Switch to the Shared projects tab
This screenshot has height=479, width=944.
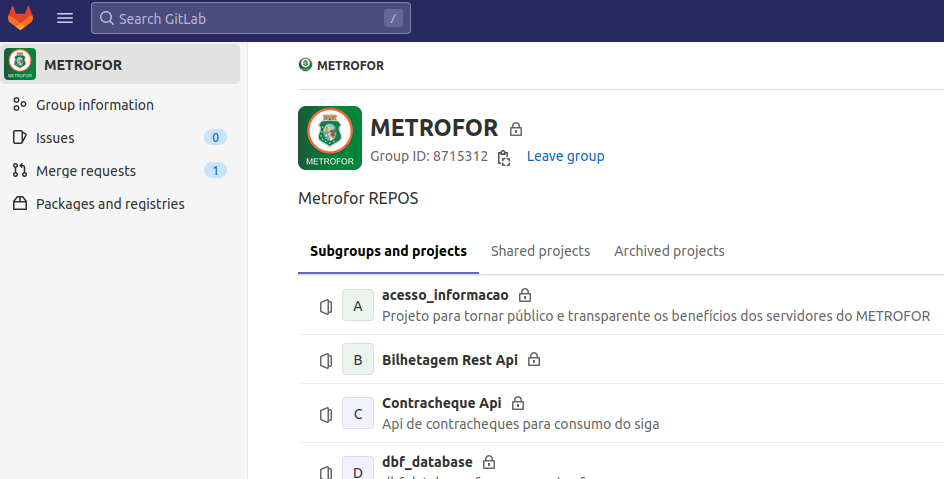point(540,252)
